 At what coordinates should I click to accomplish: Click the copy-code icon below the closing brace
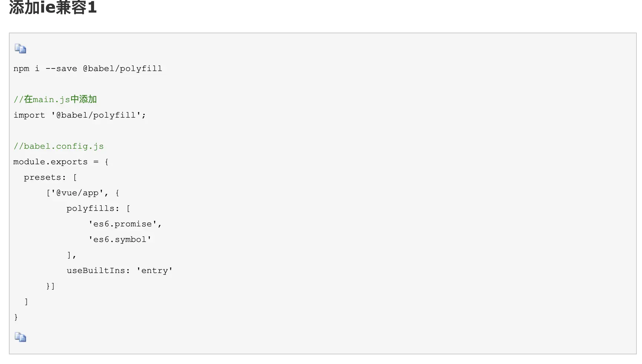coord(20,337)
